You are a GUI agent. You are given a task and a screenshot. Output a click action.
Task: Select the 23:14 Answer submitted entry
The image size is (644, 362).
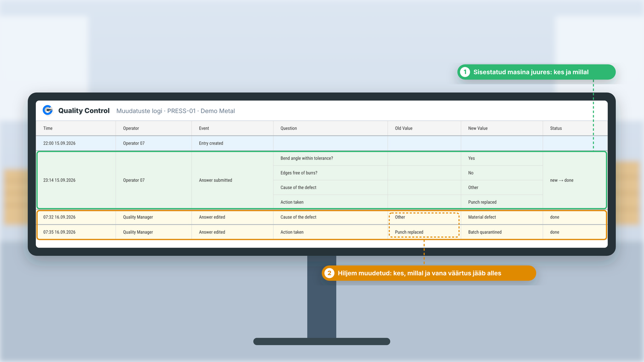(322, 180)
